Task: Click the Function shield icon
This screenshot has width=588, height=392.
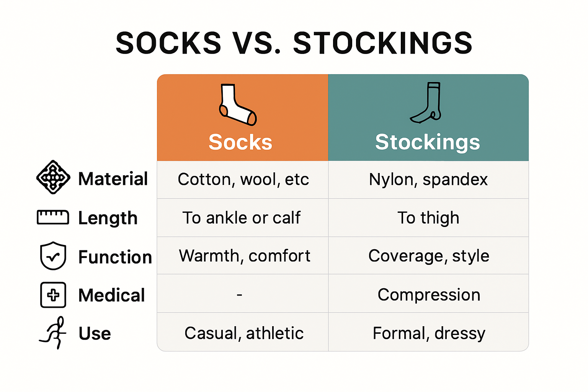Action: pyautogui.click(x=53, y=256)
